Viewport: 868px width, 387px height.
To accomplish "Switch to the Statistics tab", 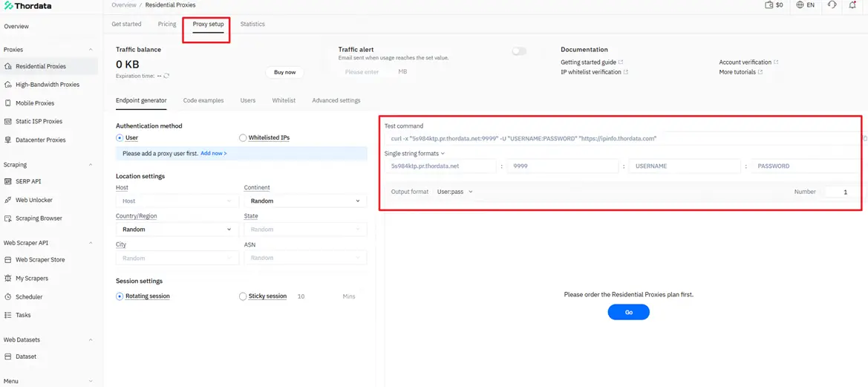I will (x=252, y=24).
